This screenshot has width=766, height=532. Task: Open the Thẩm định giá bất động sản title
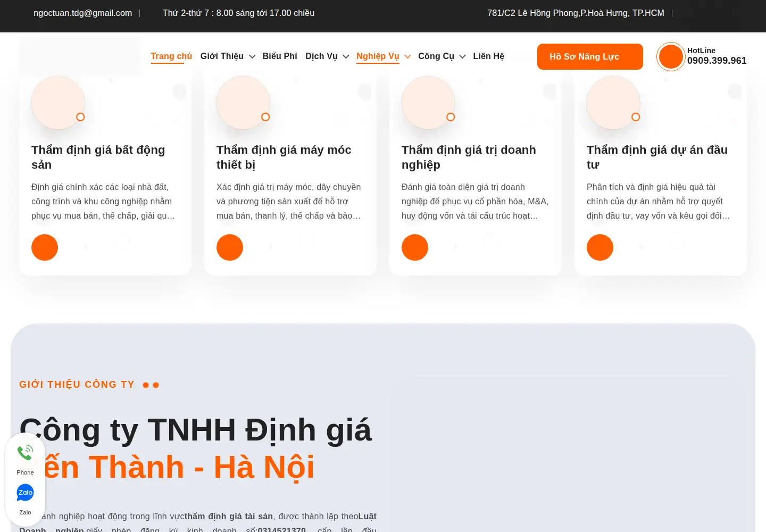click(x=98, y=157)
